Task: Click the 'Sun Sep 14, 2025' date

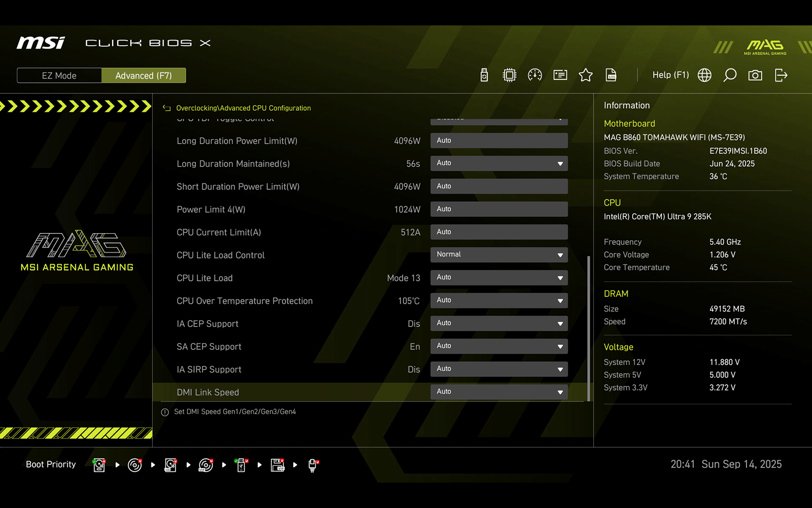Action: tap(741, 464)
